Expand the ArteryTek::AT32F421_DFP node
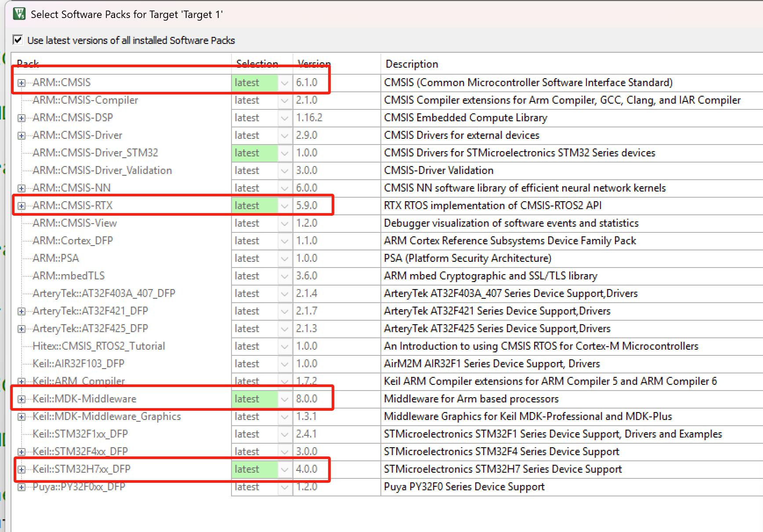This screenshot has width=763, height=532. click(x=21, y=311)
